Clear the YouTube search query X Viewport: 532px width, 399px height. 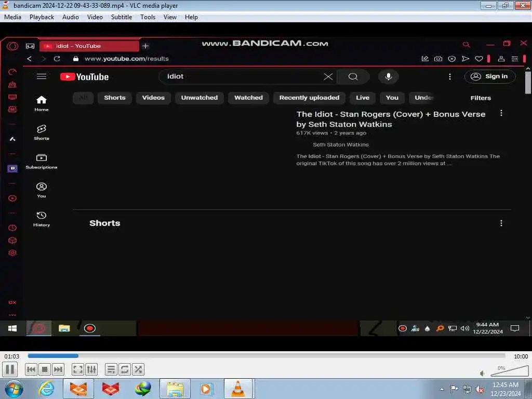pyautogui.click(x=328, y=76)
